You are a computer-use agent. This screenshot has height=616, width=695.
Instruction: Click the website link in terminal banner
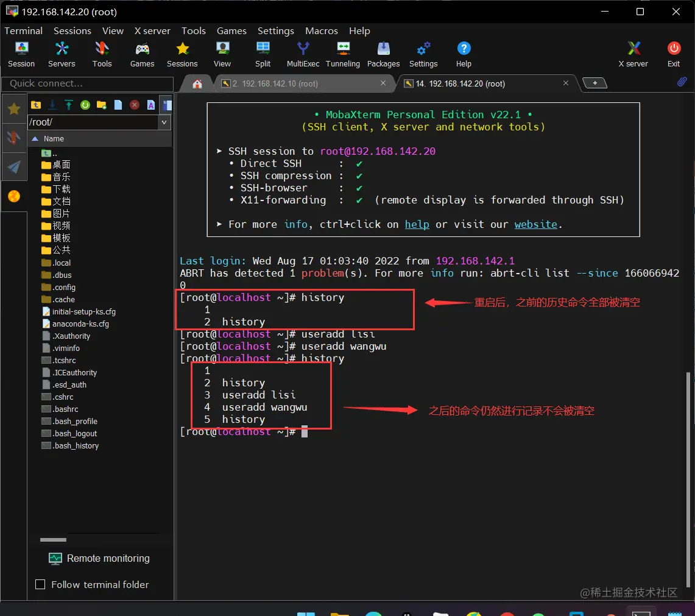coord(535,224)
